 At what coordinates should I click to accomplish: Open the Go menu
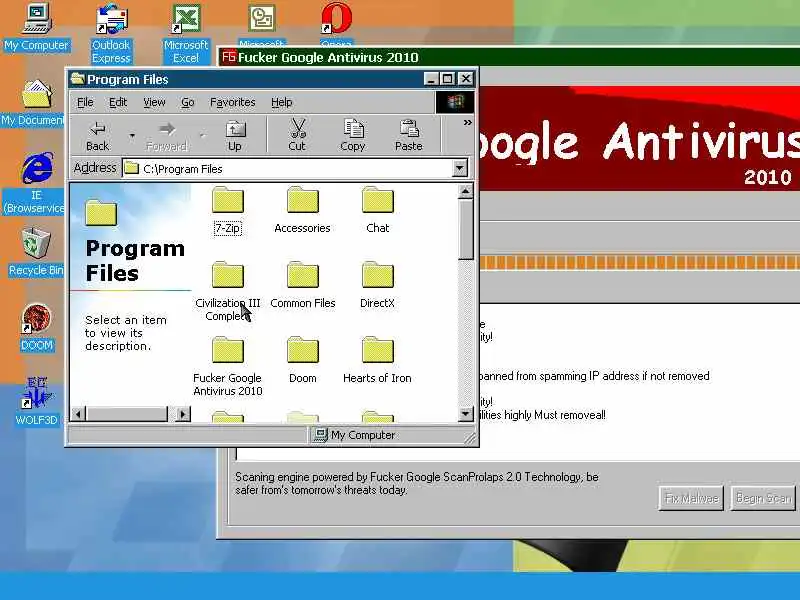point(188,102)
